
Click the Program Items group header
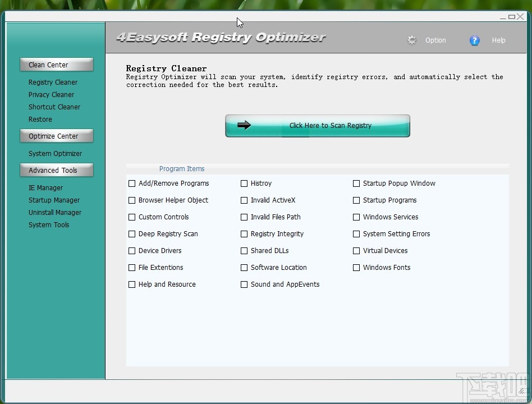[x=182, y=168]
